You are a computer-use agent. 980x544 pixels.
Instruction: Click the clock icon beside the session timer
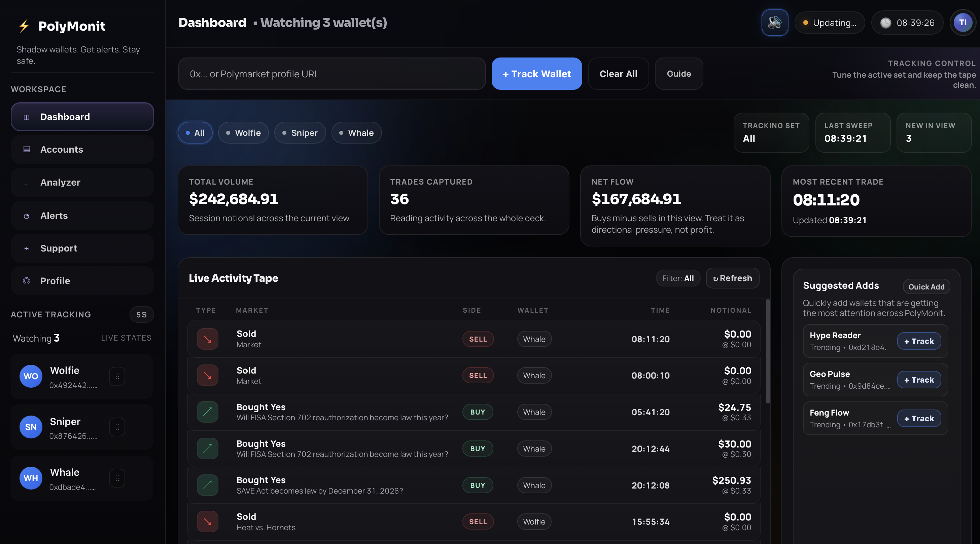tap(886, 23)
